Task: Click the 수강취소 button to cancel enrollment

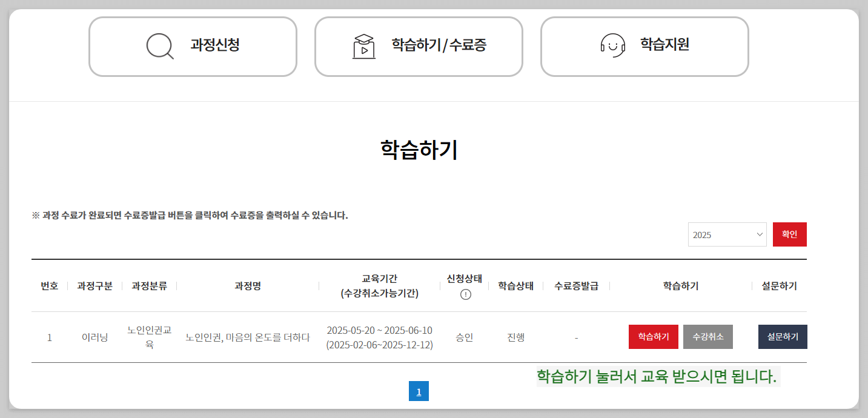Action: coord(707,337)
